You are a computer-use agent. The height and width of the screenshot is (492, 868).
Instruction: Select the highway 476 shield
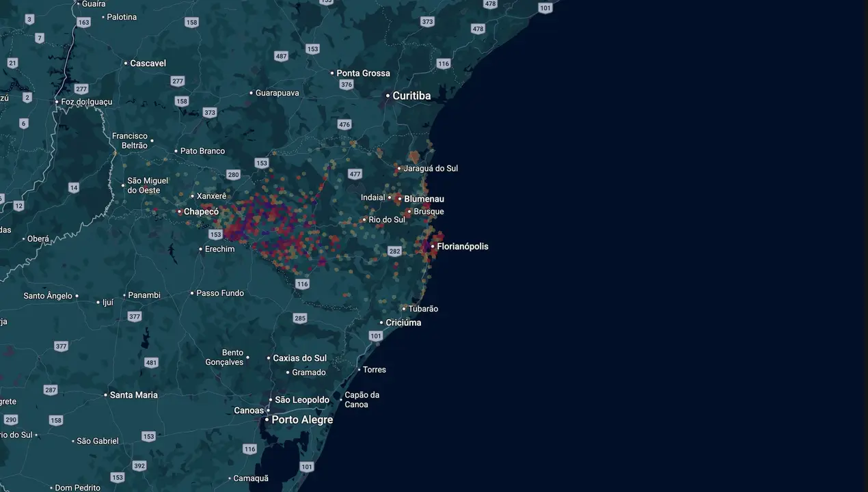pos(344,124)
